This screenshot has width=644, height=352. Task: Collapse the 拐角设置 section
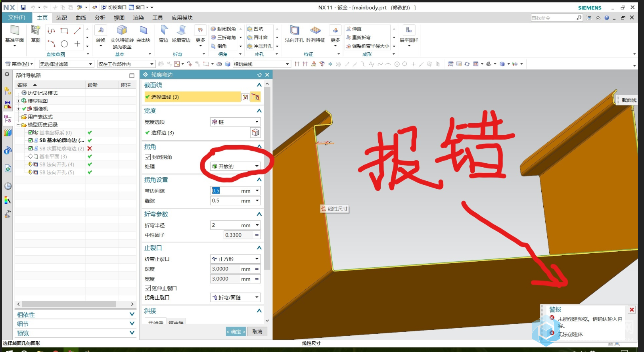tap(259, 180)
